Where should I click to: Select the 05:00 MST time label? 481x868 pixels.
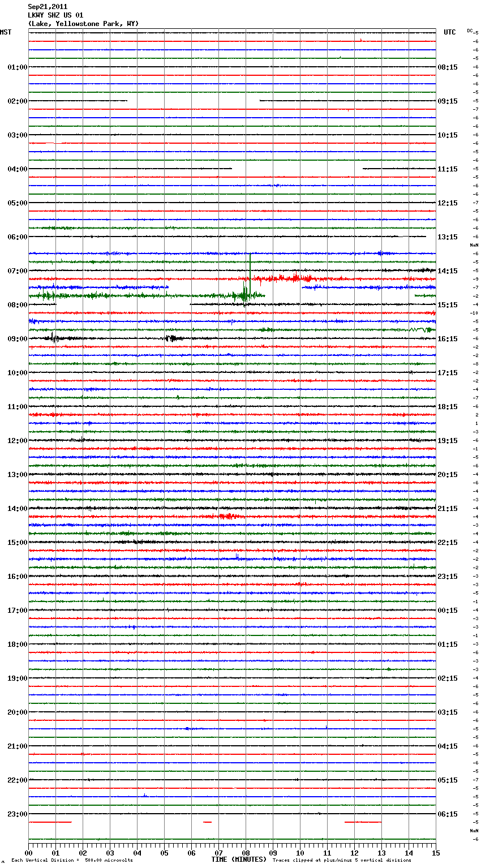coord(17,203)
